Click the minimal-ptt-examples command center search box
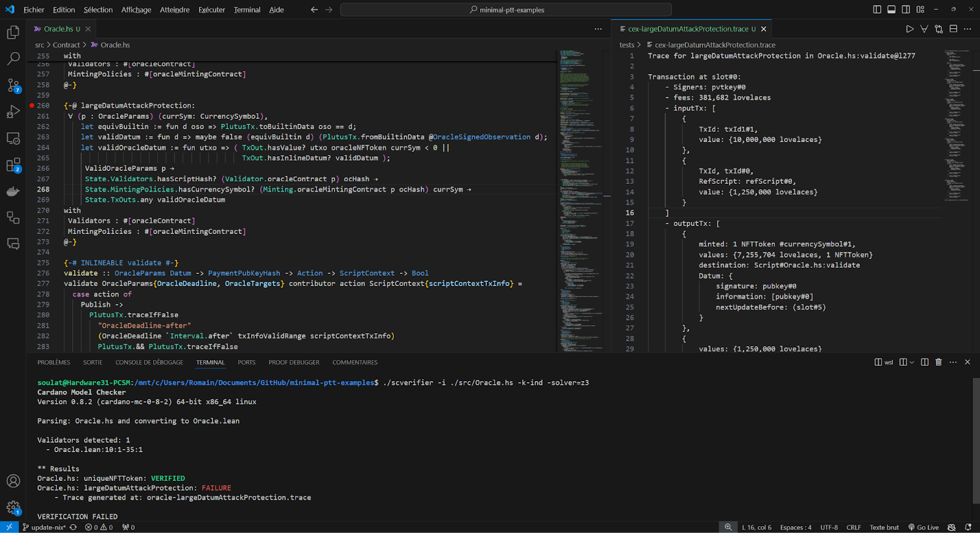 506,9
